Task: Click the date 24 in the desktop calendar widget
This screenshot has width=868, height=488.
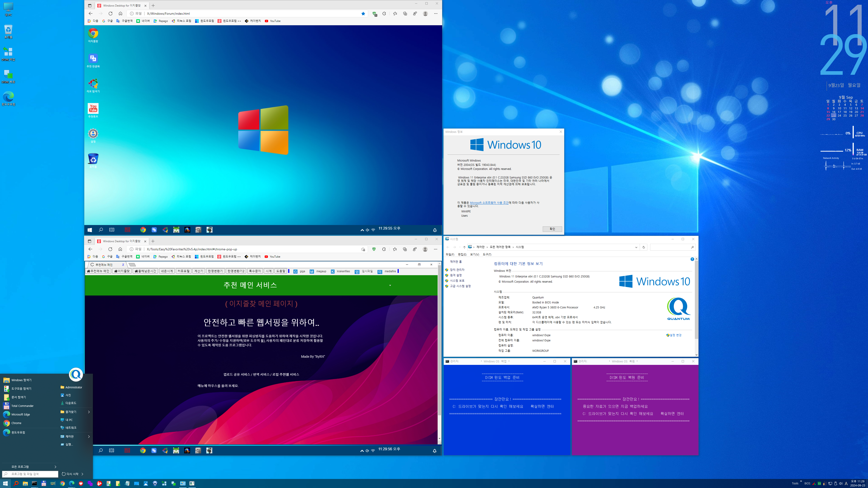Action: (839, 115)
